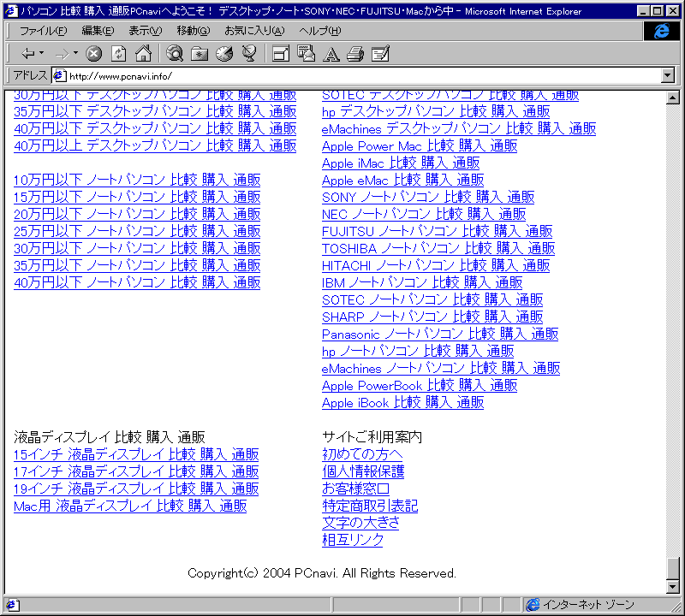Viewport: 685px width, 616px height.
Task: Open the ファイル(F) menu
Action: [x=44, y=31]
